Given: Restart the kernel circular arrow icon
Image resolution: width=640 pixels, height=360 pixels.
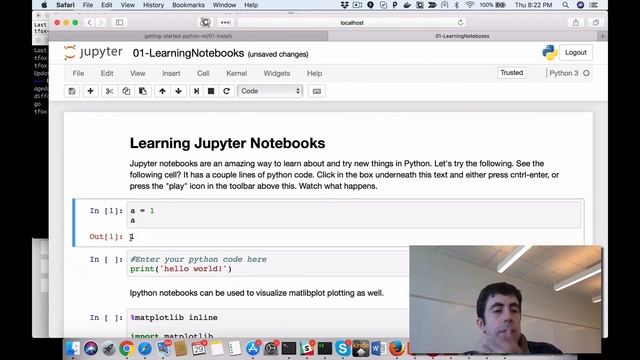Looking at the screenshot, I should coord(227,91).
